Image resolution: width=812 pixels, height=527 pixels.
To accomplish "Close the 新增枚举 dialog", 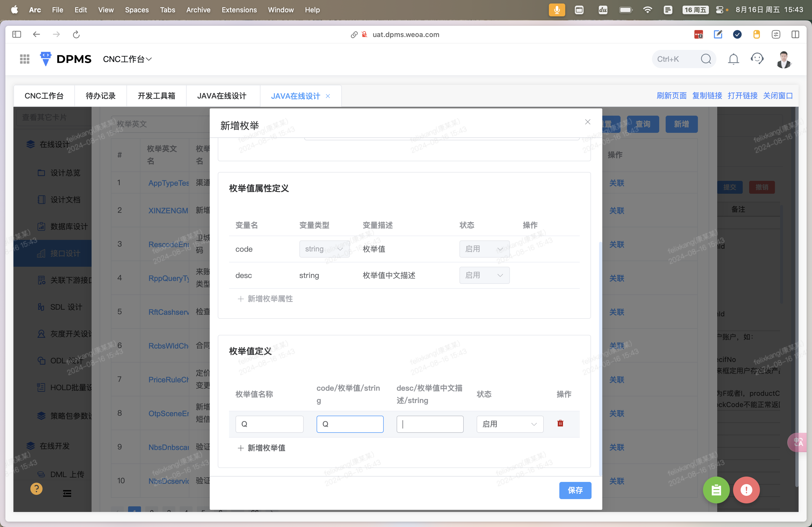I will click(x=587, y=122).
